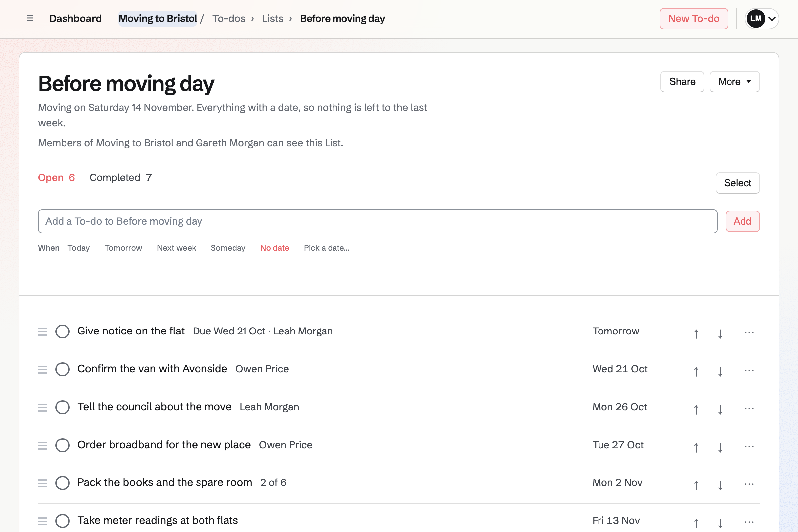This screenshot has width=798, height=532.
Task: Move 'Pack the books and the spare room' up
Action: 696,485
